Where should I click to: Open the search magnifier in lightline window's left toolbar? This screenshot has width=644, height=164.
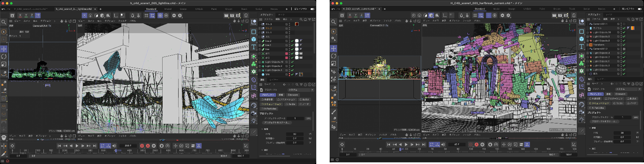4,22
